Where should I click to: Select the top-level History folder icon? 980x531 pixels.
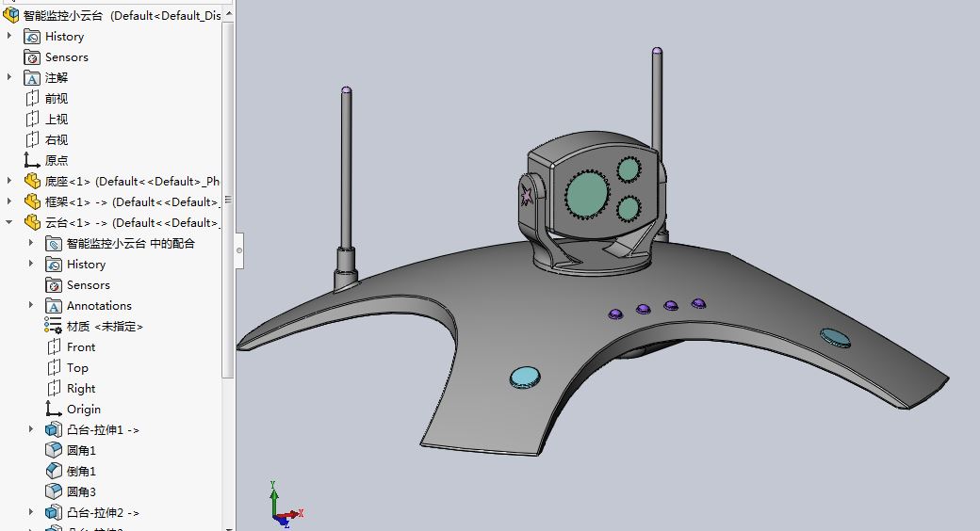32,37
